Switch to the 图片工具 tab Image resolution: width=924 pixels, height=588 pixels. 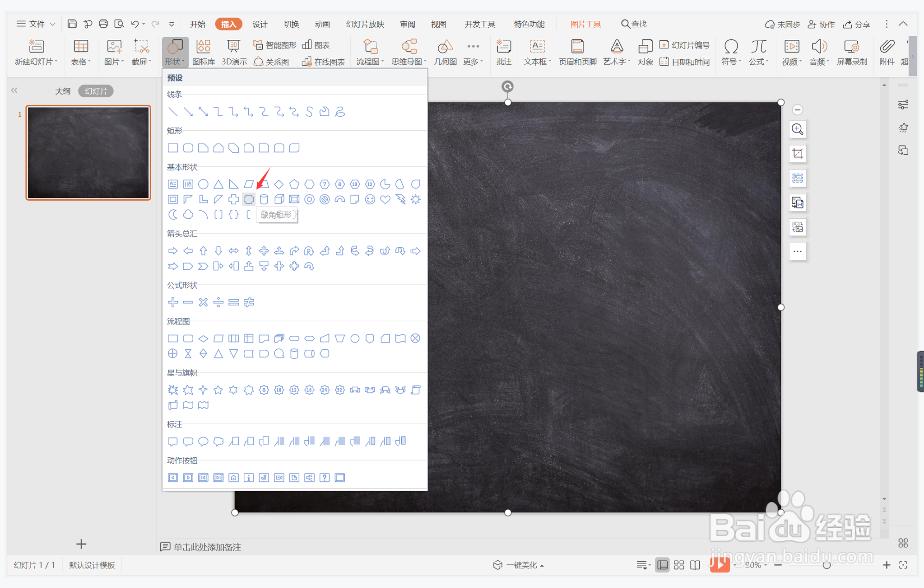[585, 24]
